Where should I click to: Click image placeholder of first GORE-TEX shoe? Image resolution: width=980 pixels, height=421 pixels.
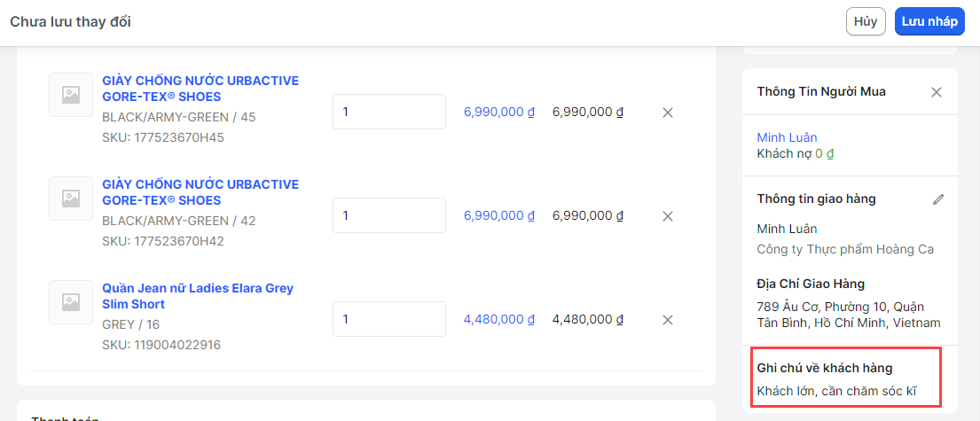[x=71, y=95]
